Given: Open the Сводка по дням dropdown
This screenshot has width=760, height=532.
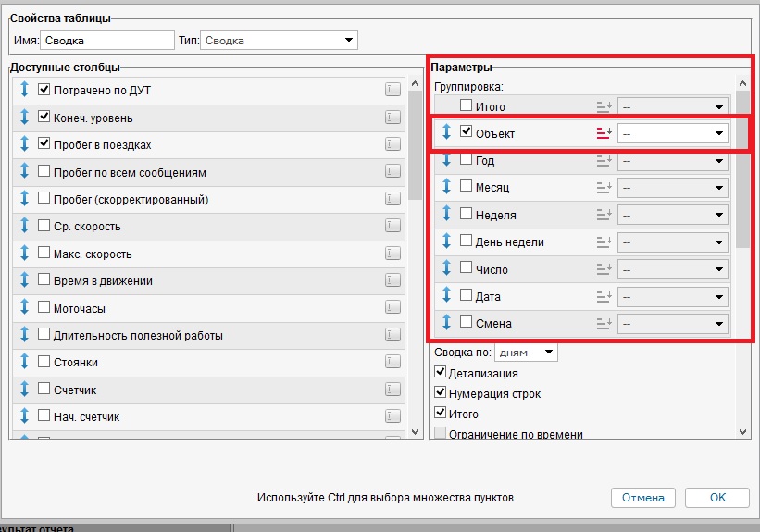Looking at the screenshot, I should coord(526,353).
